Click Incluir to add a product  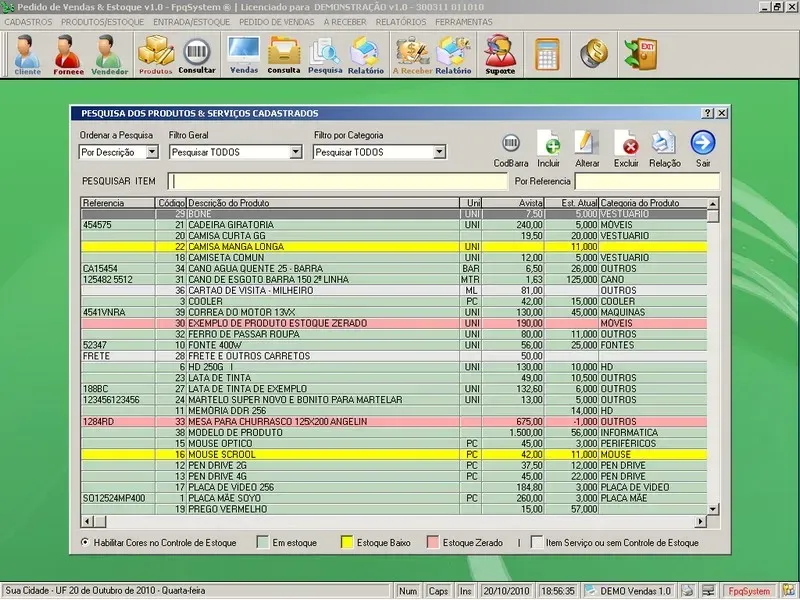pos(548,144)
